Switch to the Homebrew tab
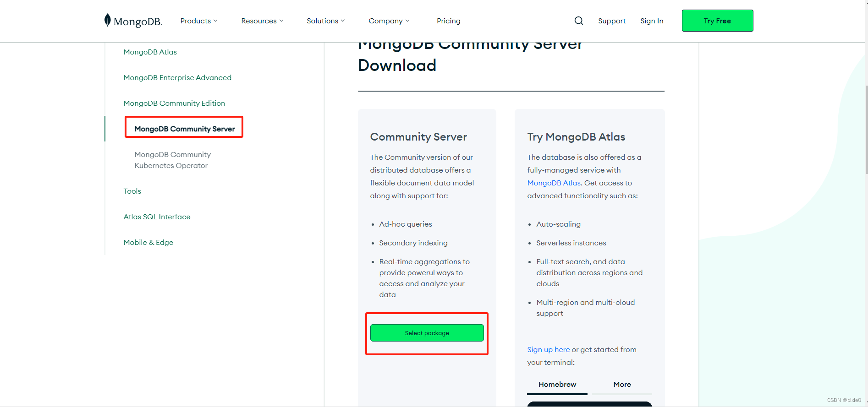 557,385
